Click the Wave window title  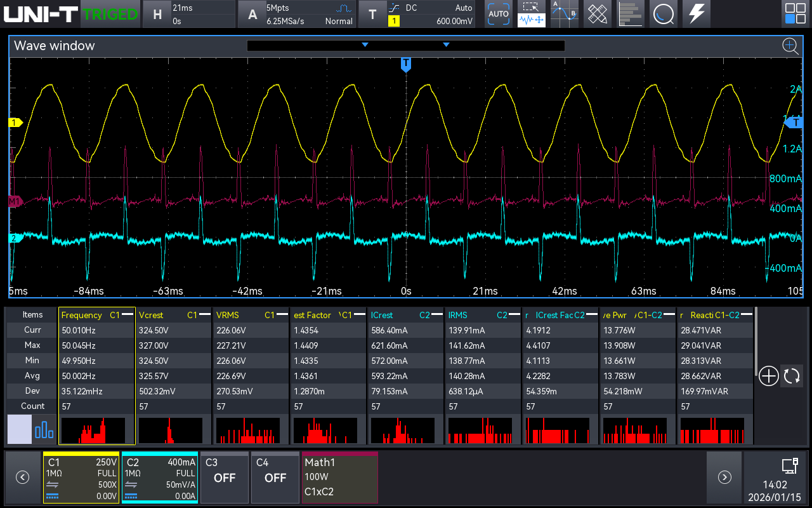[x=54, y=46]
